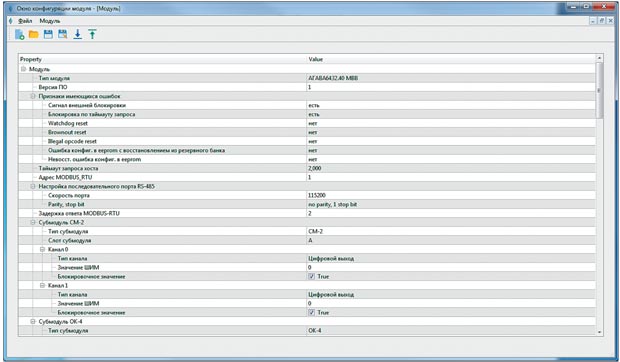Minimize the inner Модуль document window

pos(593,21)
